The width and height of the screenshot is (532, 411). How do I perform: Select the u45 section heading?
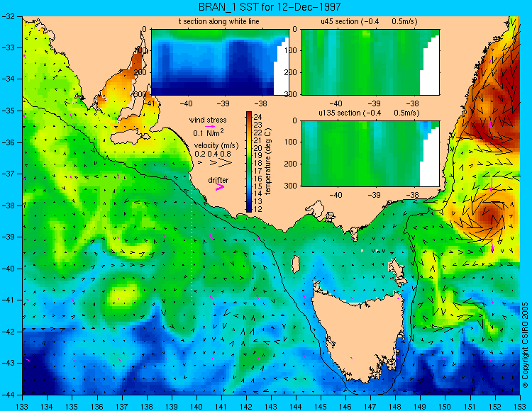point(369,21)
